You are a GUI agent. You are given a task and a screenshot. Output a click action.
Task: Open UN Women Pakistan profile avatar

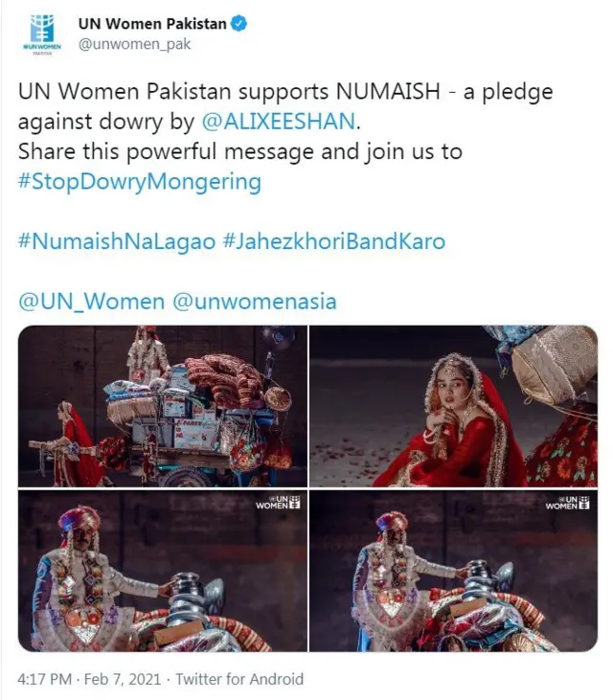tap(43, 34)
